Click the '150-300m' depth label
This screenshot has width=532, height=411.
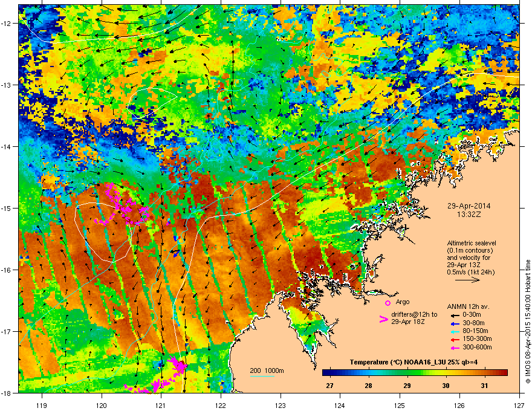coord(477,338)
